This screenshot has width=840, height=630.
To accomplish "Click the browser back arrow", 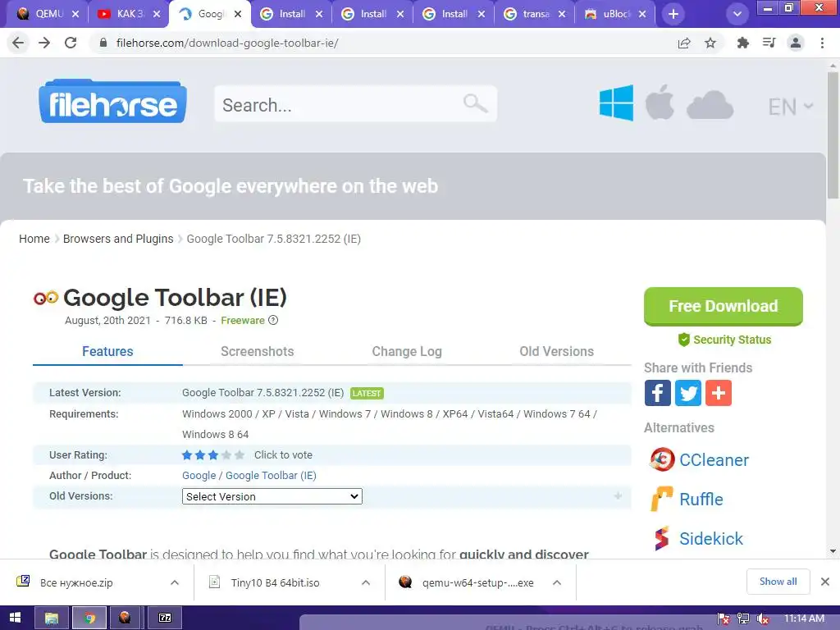I will pos(18,43).
